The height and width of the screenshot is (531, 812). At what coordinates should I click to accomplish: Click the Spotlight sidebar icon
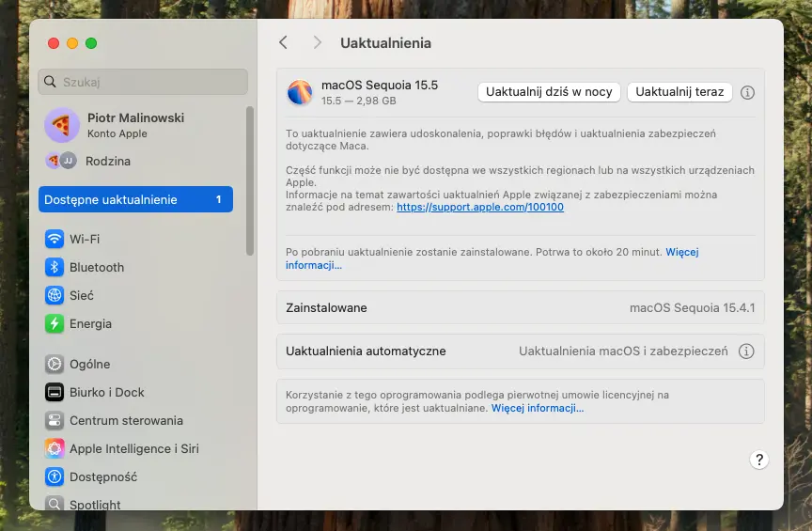55,504
